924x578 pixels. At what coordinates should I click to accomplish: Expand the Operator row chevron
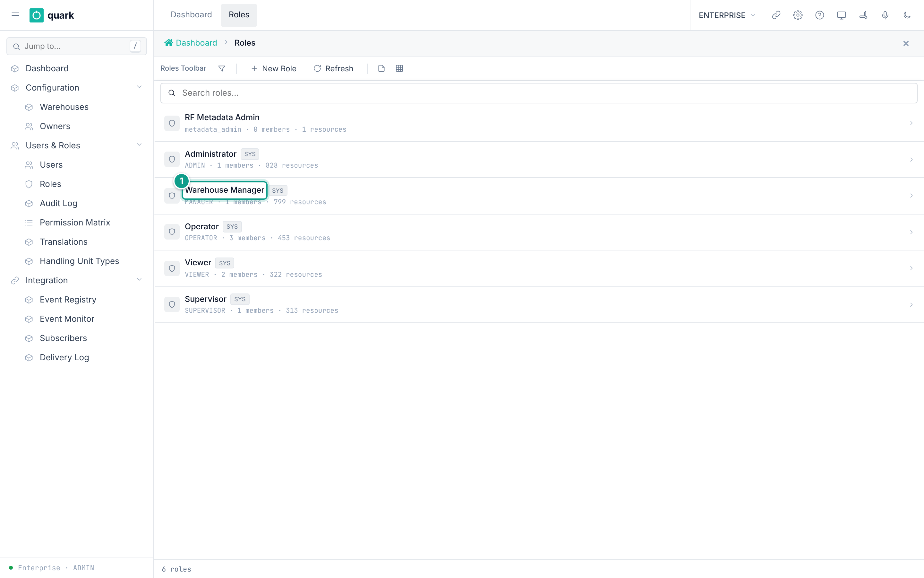911,232
